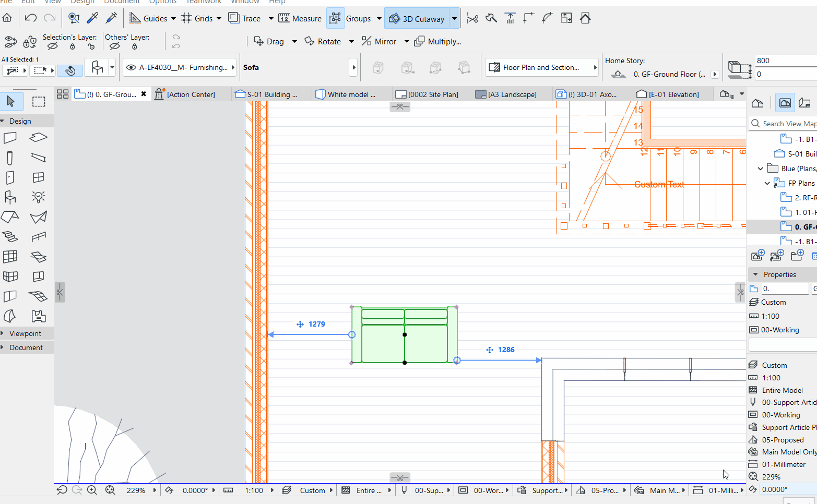
Task: Click the Undo arrow icon
Action: [31, 18]
